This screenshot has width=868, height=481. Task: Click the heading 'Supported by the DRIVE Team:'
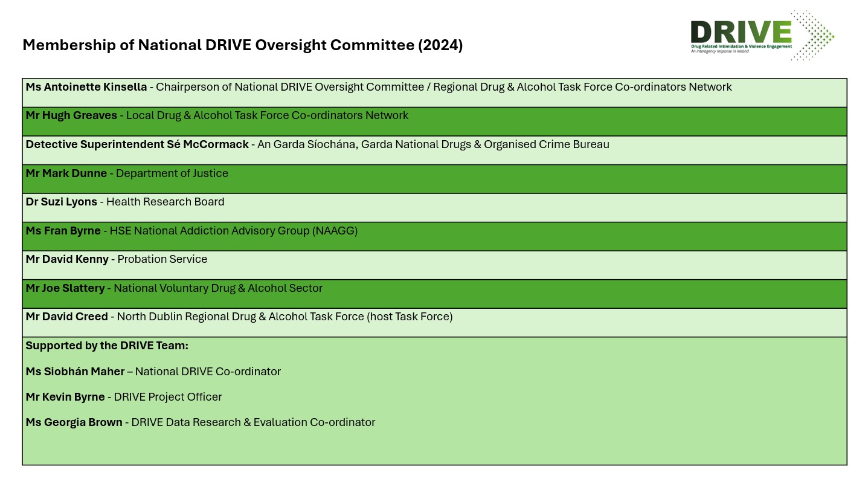click(107, 346)
